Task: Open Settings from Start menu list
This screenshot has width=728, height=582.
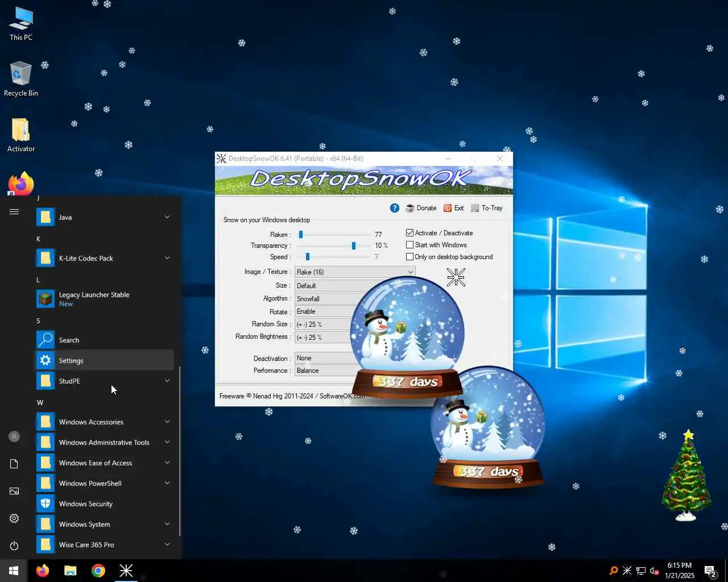Action: [104, 360]
